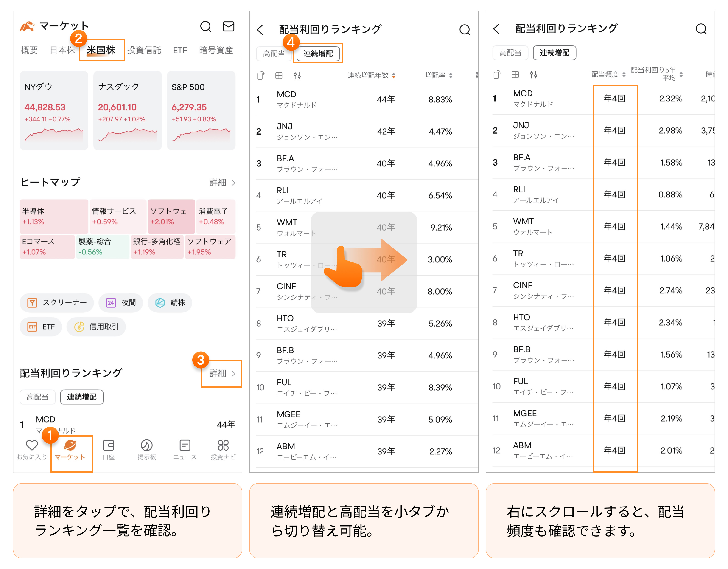This screenshot has height=569, width=728.
Task: Switch to 米国株 tab
Action: tap(101, 50)
